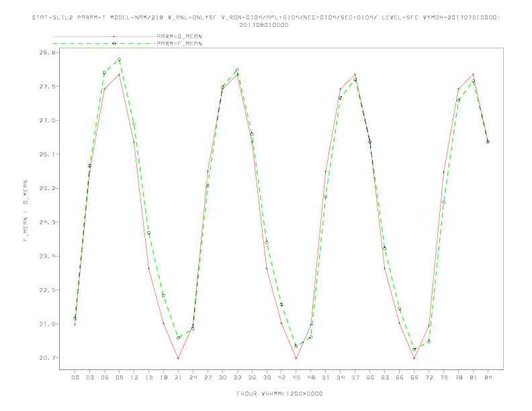The height and width of the screenshot is (411, 532).
Task: Click the y-axis value 24.3
Action: point(47,222)
